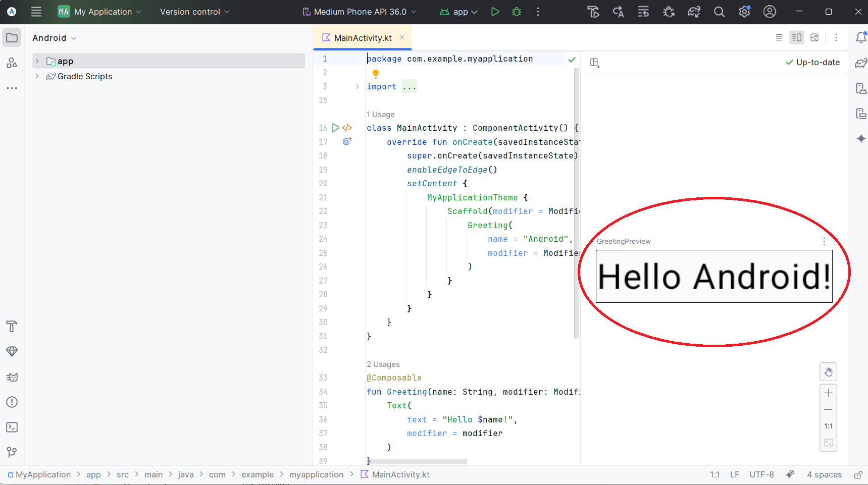Open the Version control menu

pyautogui.click(x=194, y=12)
